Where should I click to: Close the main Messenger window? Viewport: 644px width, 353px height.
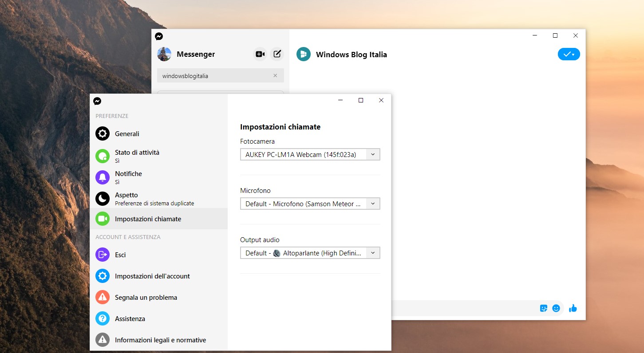[x=575, y=35]
